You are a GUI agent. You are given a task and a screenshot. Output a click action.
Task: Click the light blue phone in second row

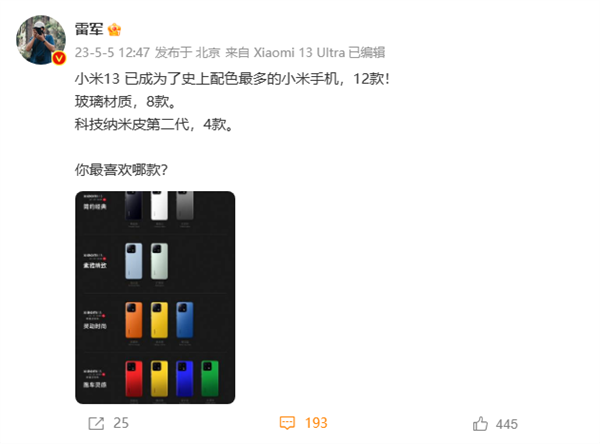click(x=134, y=261)
